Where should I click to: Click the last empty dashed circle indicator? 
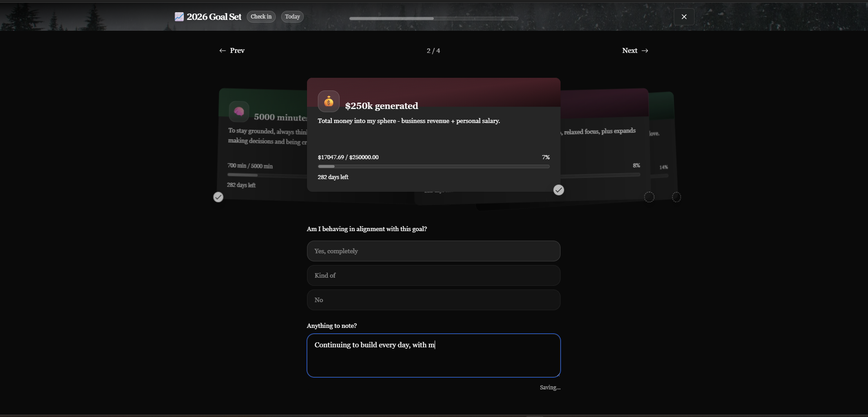pos(676,197)
